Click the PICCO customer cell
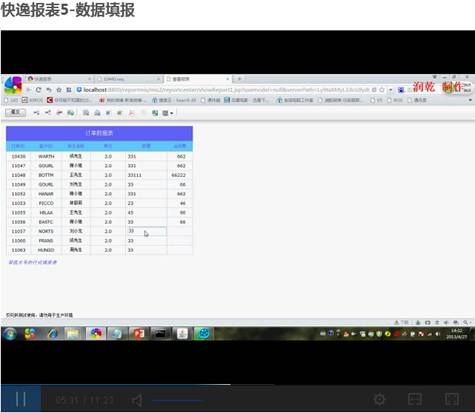The image size is (475, 413). click(46, 203)
